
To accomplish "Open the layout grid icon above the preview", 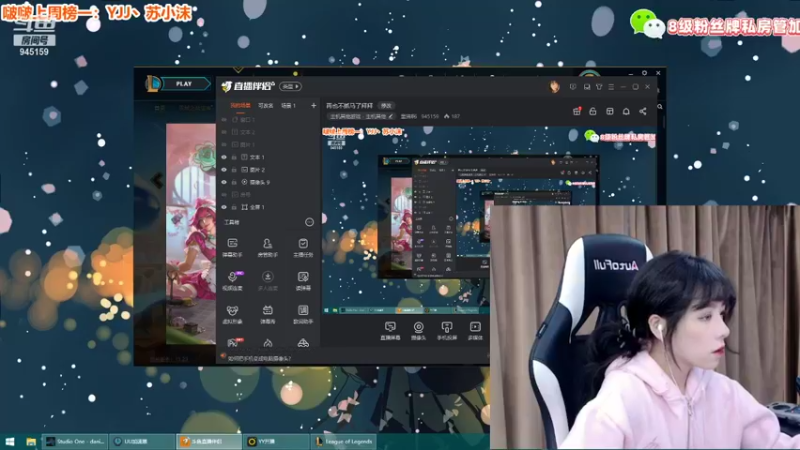I will point(610,111).
